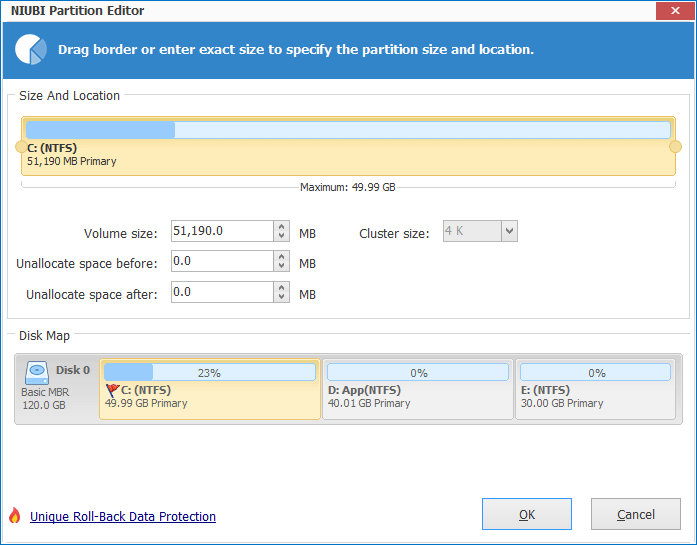Viewport: 697px width, 545px height.
Task: Click the Disk 0 hard drive icon
Action: pos(37,373)
